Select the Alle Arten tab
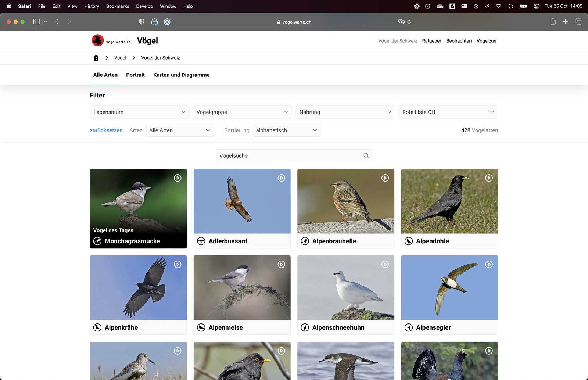Viewport: 588px width, 380px height. point(105,75)
